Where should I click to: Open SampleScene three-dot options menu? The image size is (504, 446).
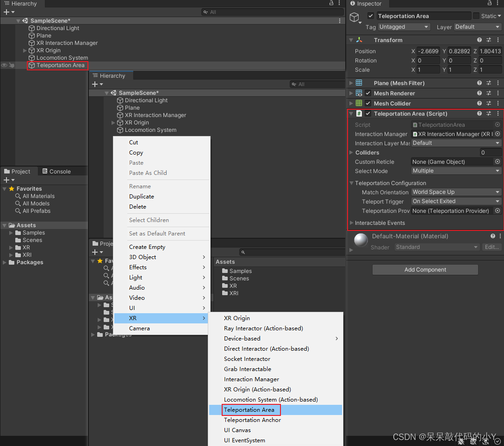[340, 21]
